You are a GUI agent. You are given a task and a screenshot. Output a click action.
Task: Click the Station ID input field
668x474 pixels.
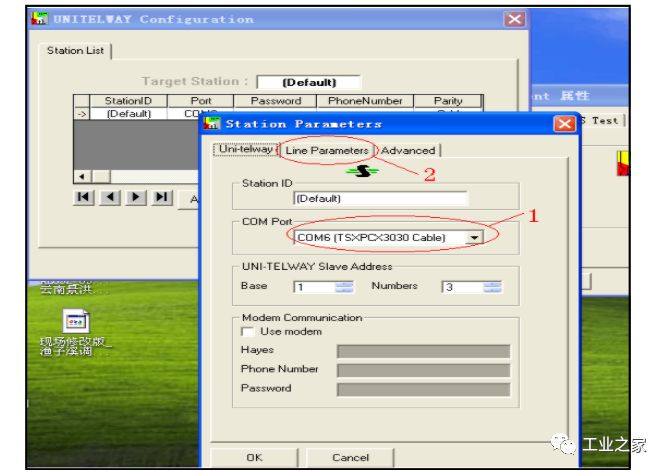pos(381,198)
